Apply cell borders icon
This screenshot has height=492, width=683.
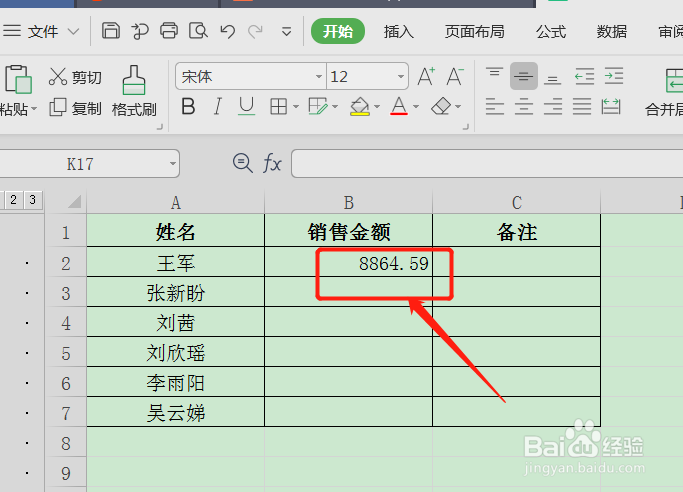point(278,106)
